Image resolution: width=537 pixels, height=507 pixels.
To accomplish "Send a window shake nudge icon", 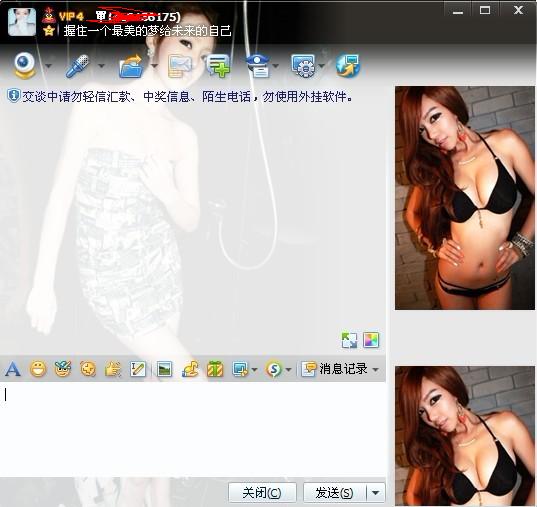I will 88,369.
